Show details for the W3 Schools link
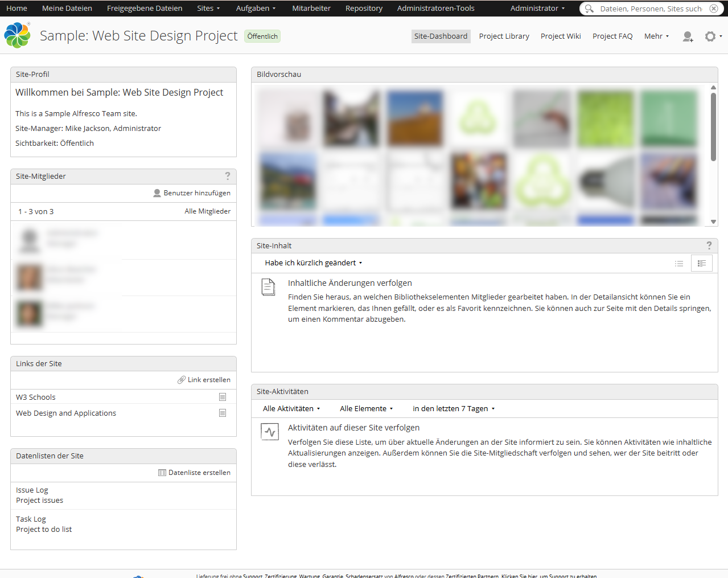Viewport: 728px width, 578px height. pos(223,397)
